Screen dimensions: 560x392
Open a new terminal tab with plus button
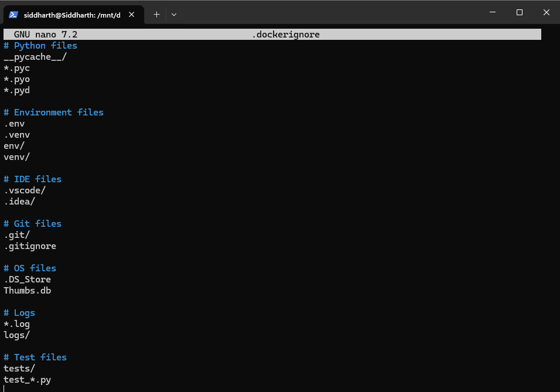[156, 14]
